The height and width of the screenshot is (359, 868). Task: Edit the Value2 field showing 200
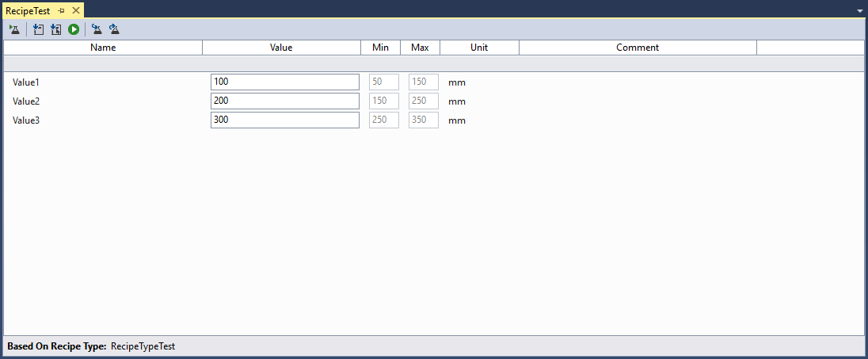[285, 101]
